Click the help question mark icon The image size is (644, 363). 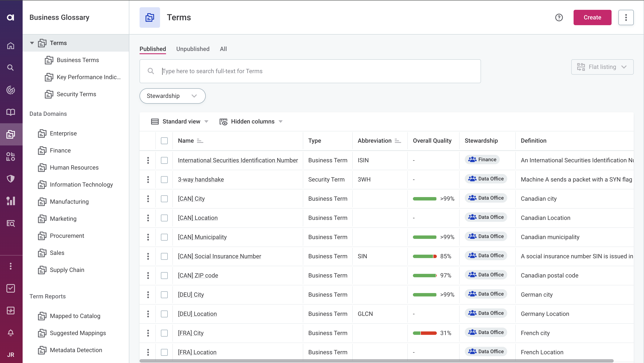[559, 17]
